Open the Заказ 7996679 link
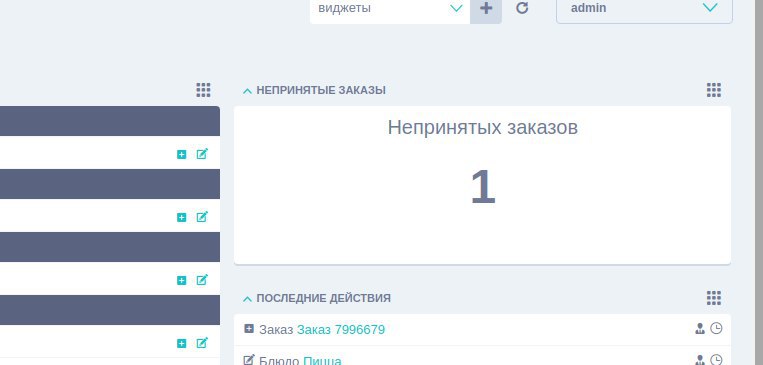The height and width of the screenshot is (365, 763). 341,330
